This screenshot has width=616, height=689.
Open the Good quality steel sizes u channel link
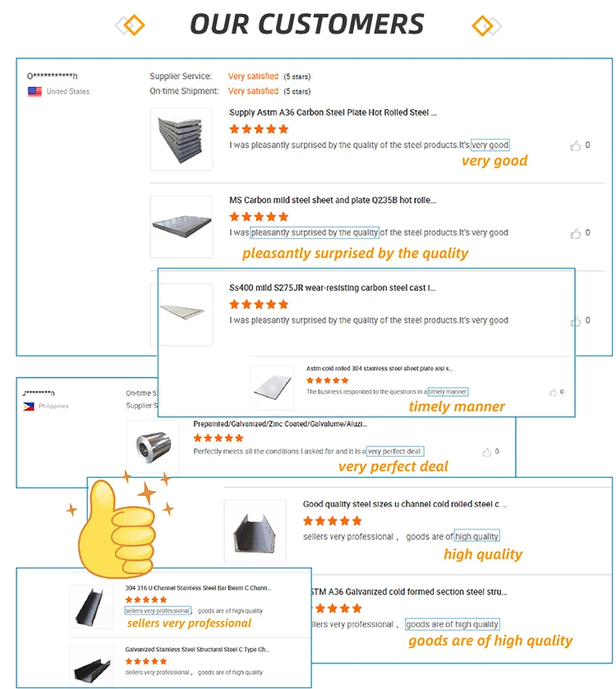click(x=405, y=504)
